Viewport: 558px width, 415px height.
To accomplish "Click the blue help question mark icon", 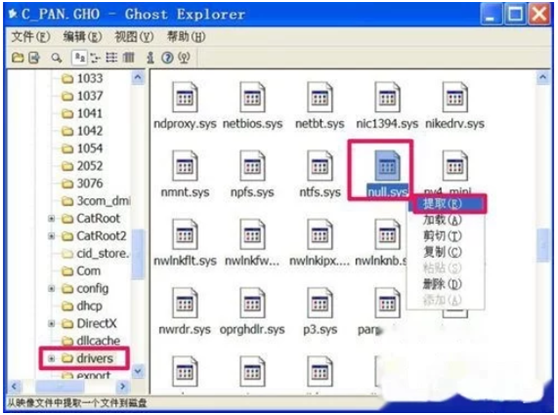I will coord(167,58).
